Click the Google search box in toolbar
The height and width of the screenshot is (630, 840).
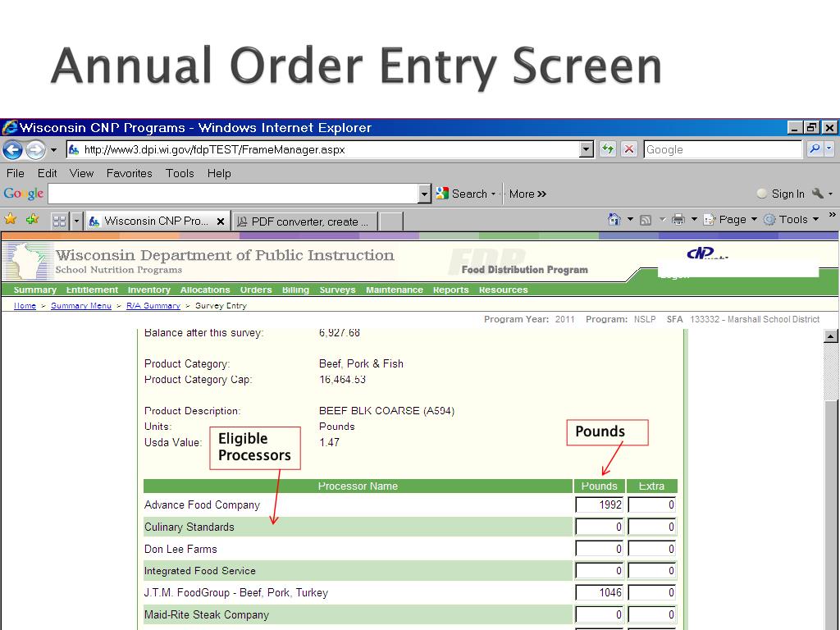point(723,149)
